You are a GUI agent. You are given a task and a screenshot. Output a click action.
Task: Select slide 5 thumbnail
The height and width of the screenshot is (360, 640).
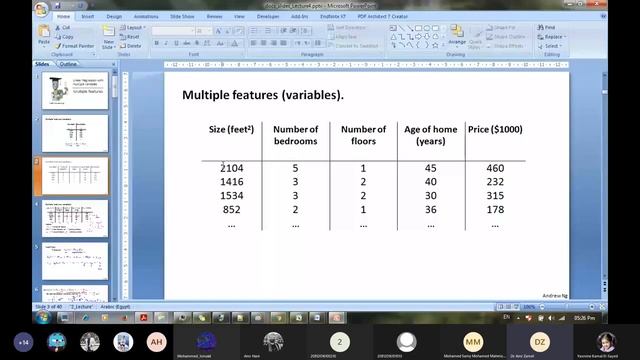[75, 261]
